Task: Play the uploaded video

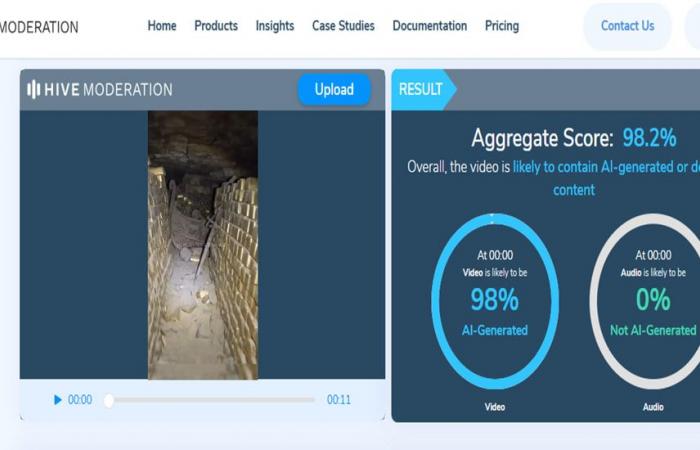Action: (x=57, y=400)
